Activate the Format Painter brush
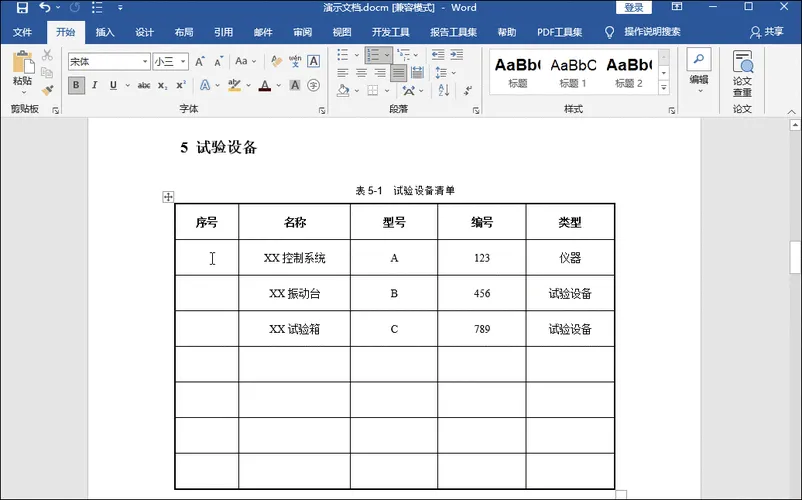 (x=47, y=90)
